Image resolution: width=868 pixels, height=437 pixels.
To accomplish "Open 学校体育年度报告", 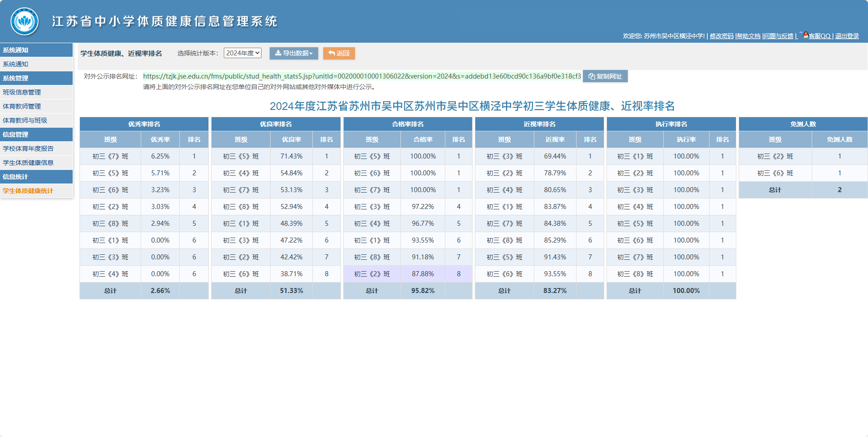I will pyautogui.click(x=36, y=149).
